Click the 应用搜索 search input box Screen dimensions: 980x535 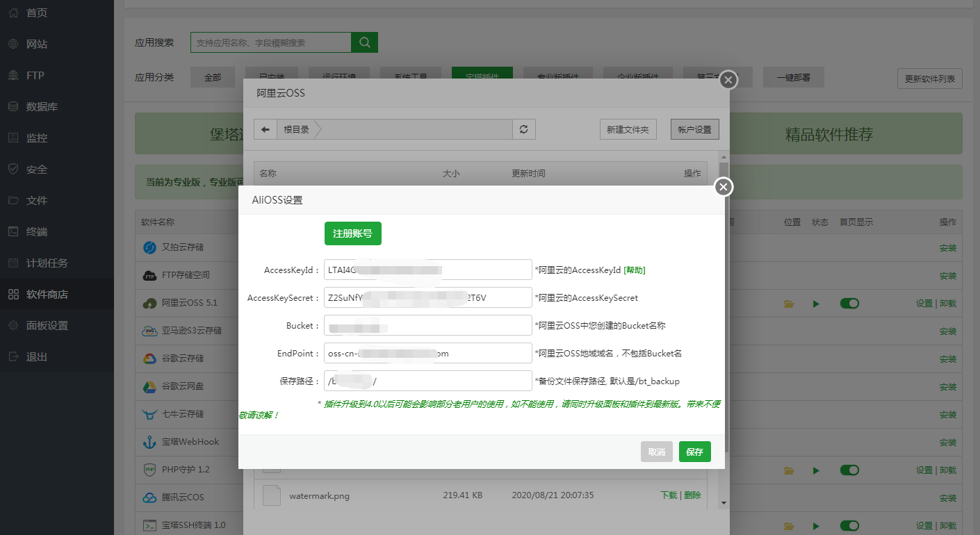coord(271,42)
